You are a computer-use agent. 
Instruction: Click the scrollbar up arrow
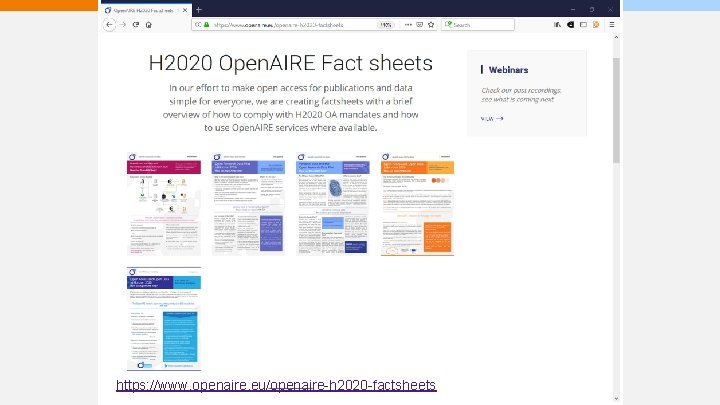[616, 37]
